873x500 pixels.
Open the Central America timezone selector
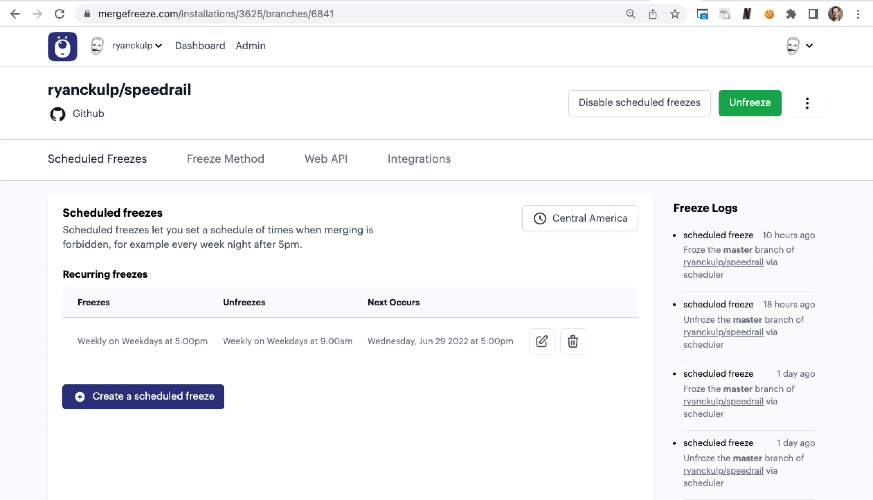[x=580, y=218]
